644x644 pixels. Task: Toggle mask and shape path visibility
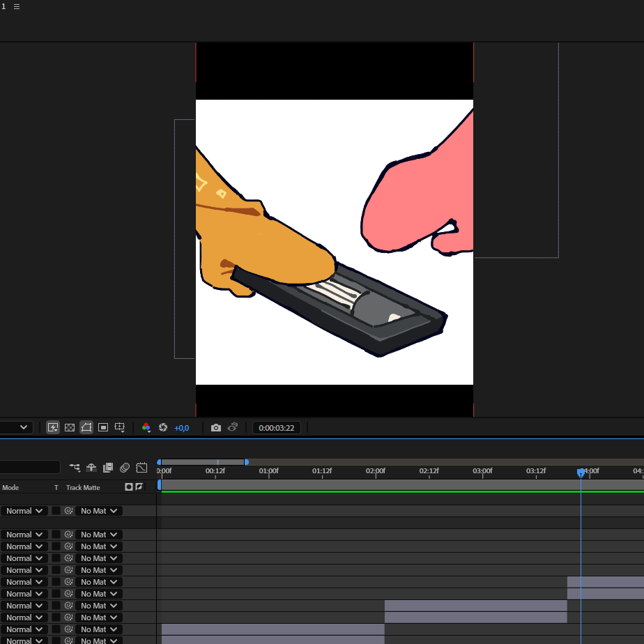coord(86,427)
